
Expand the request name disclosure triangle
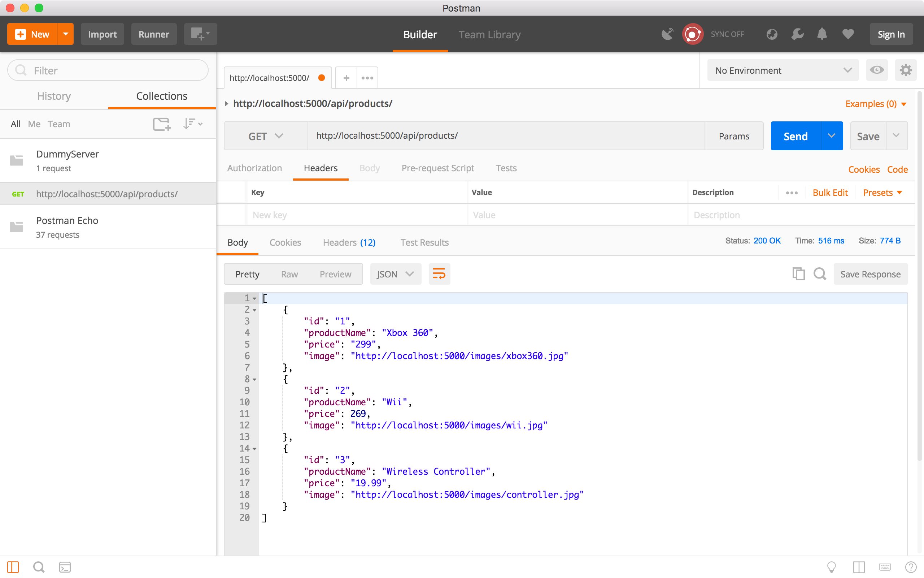(227, 104)
